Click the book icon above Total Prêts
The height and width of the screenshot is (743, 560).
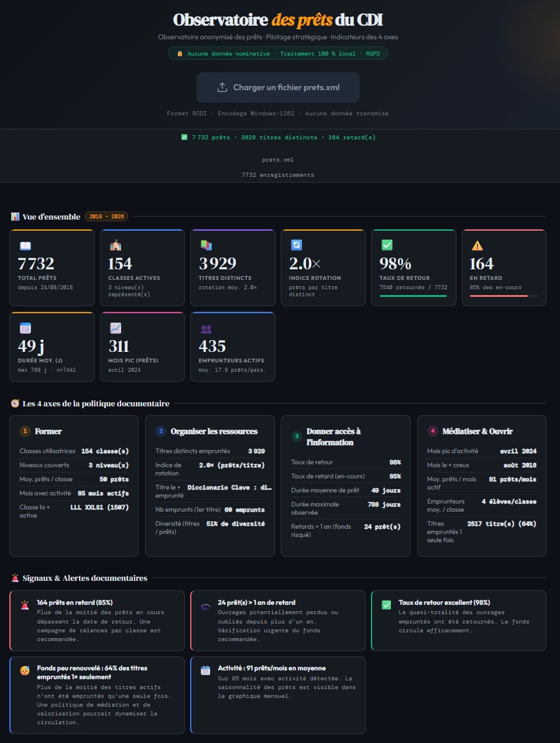pyautogui.click(x=25, y=245)
